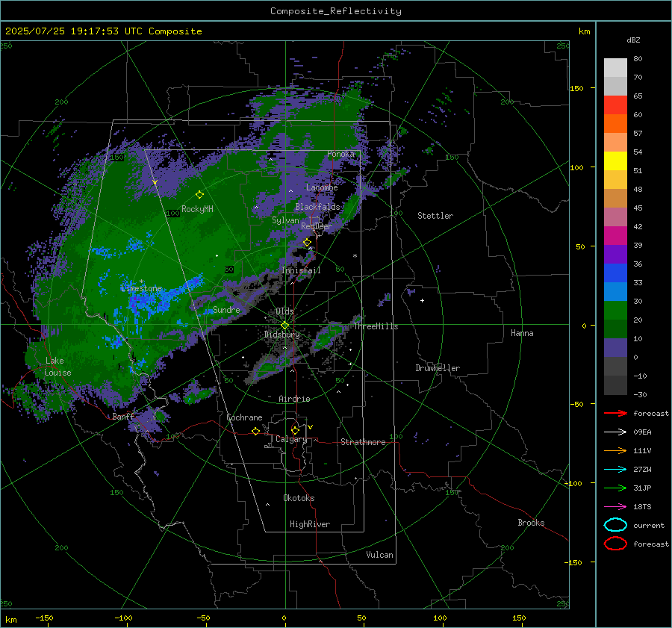This screenshot has width=672, height=628.
Task: Click the Calgary city label
Action: click(x=291, y=439)
